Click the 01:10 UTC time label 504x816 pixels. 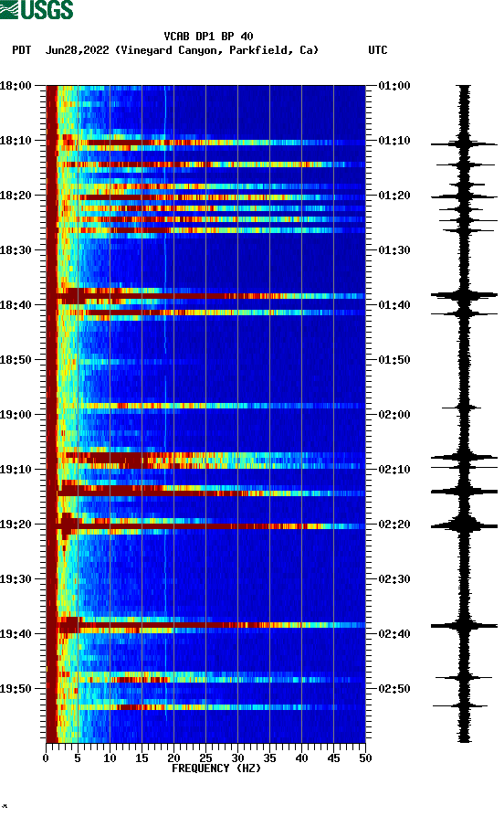(x=394, y=141)
